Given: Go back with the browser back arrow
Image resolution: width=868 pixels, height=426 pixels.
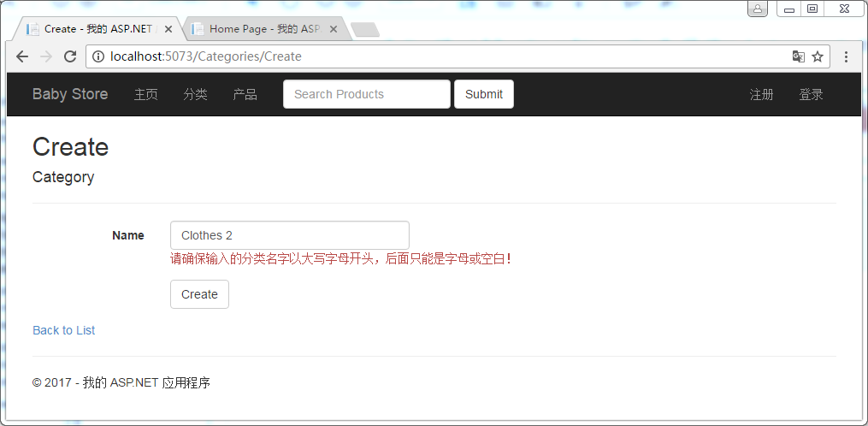Looking at the screenshot, I should [x=22, y=56].
